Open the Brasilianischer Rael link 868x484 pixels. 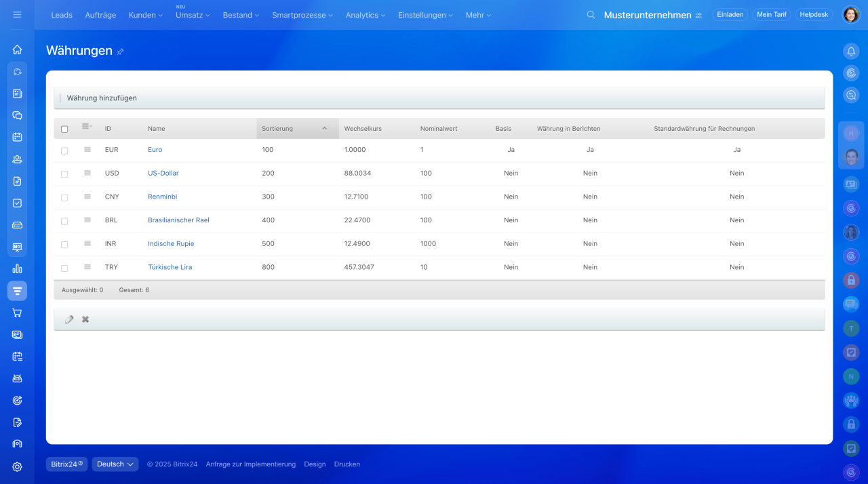tap(178, 220)
